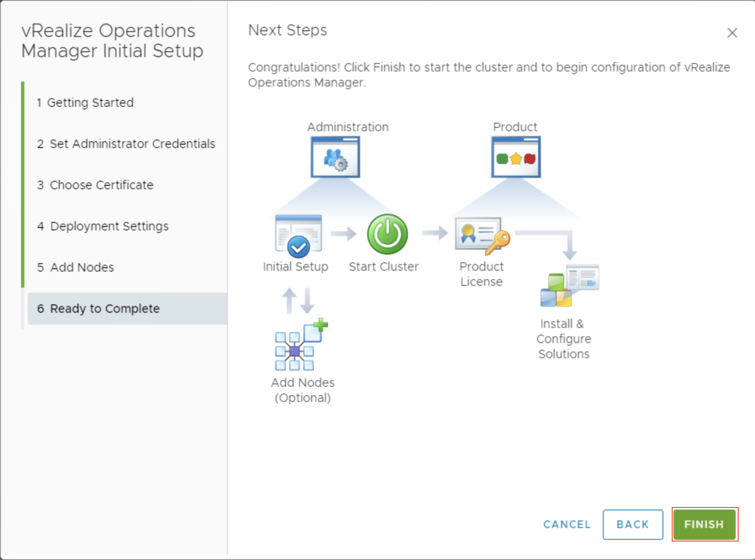Click the Product window icon
The image size is (755, 560).
coord(516,157)
